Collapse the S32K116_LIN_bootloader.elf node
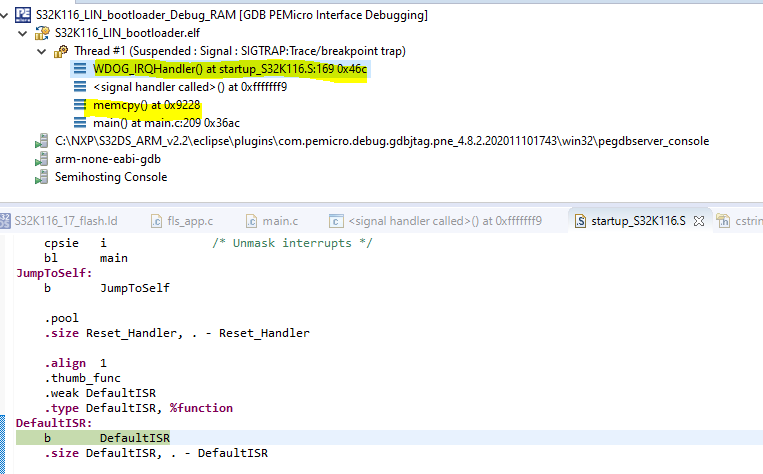Screen dimensions: 763x474 coord(22,34)
